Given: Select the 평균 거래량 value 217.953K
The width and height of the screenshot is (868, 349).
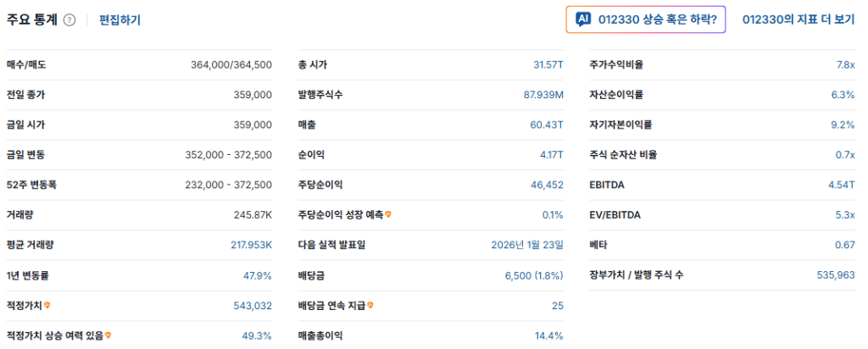Looking at the screenshot, I should click(x=251, y=245).
